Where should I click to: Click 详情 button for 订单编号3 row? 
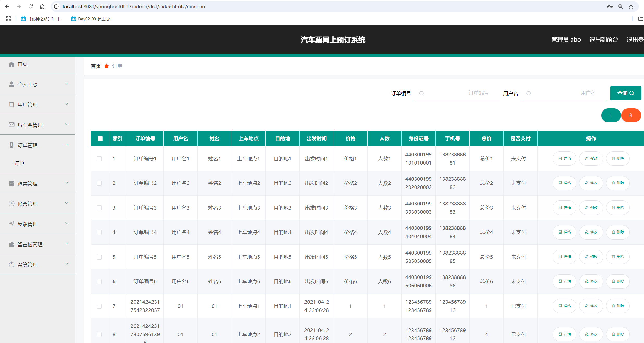coord(564,208)
